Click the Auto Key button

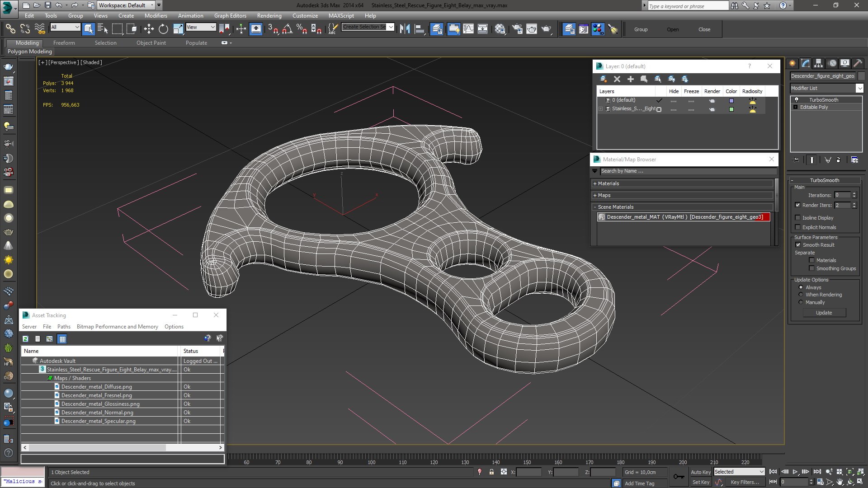pyautogui.click(x=700, y=472)
